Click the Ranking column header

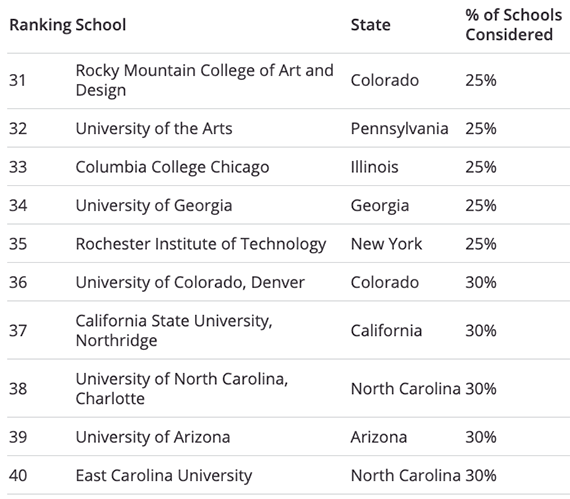(40, 25)
